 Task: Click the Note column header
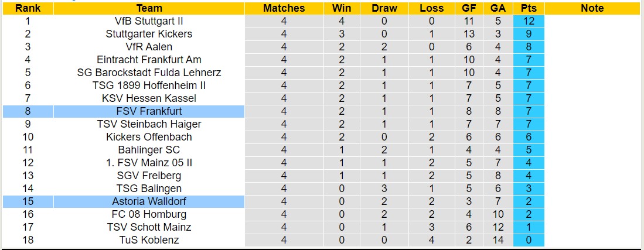[592, 8]
